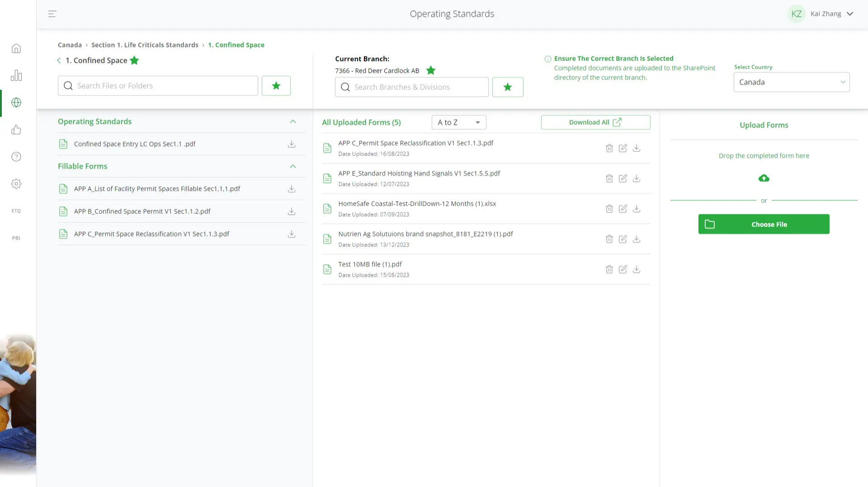
Task: Go to Section 1. Life Criticals Standards breadcrumb
Action: click(145, 45)
